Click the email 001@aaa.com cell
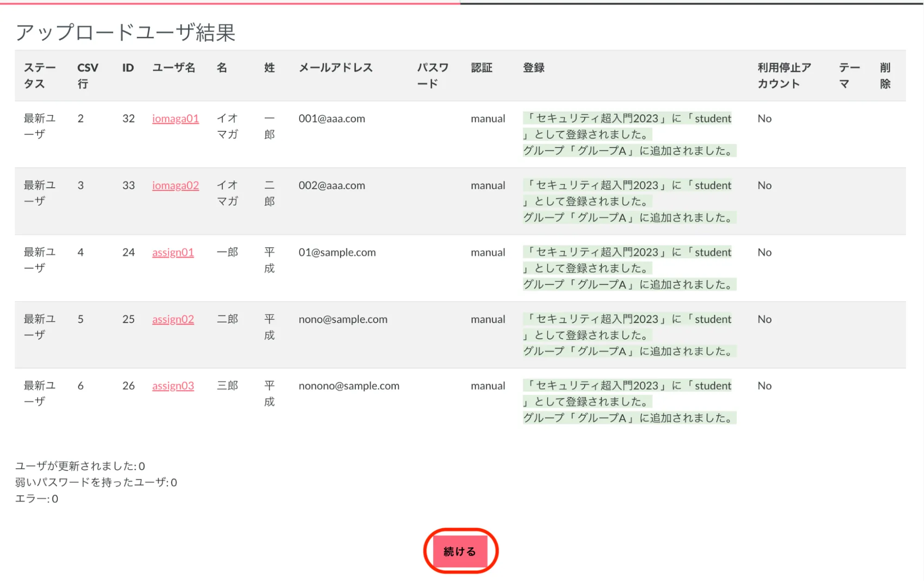 (331, 119)
